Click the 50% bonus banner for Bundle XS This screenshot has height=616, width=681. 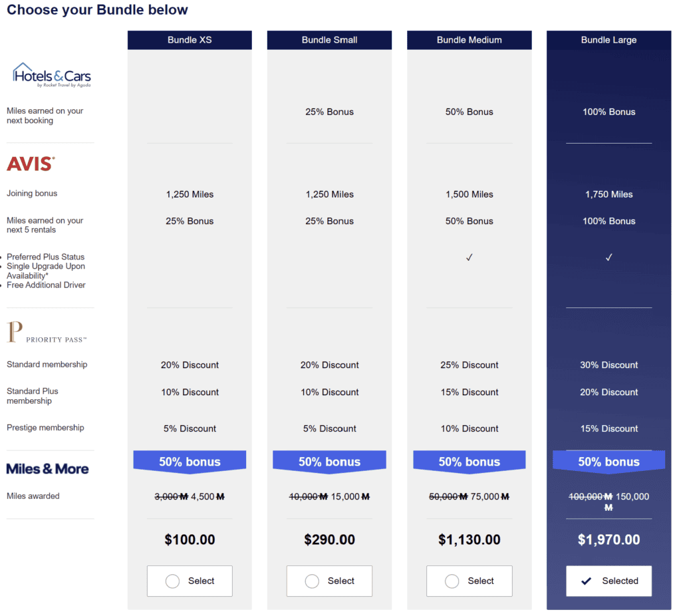[190, 460]
